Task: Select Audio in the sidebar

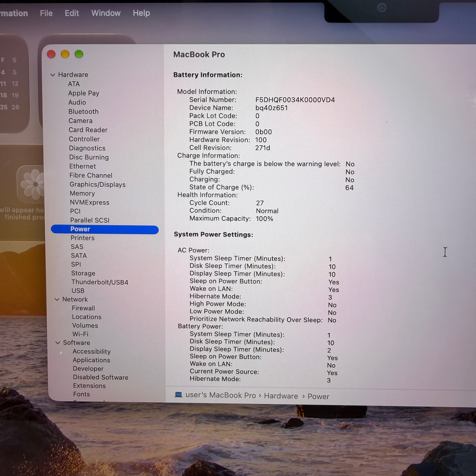Action: 77,102
